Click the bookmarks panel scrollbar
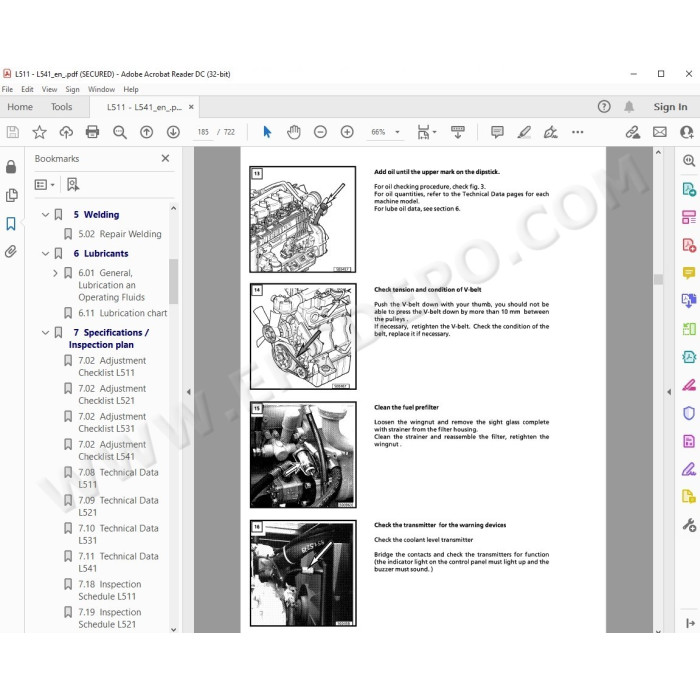700x700 pixels. point(174,281)
